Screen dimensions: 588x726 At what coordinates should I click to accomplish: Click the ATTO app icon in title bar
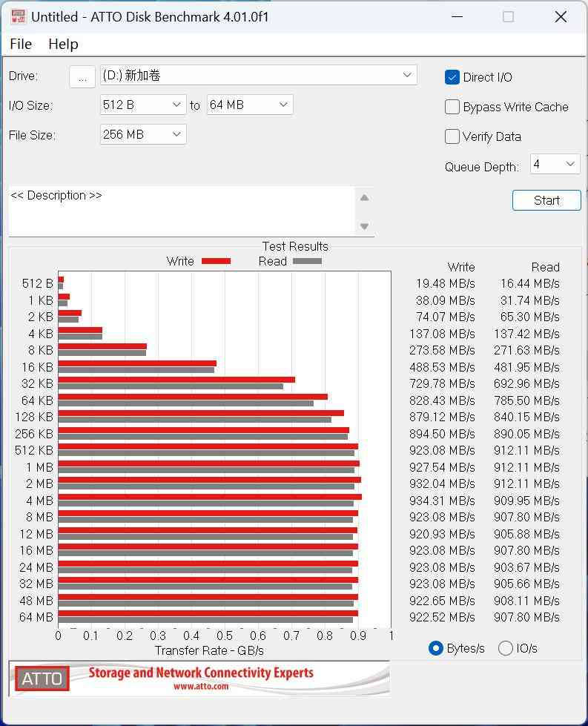click(18, 16)
